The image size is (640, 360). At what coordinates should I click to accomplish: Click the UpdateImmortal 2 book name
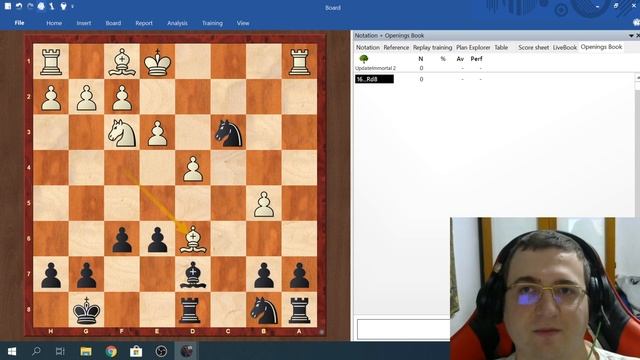(376, 68)
